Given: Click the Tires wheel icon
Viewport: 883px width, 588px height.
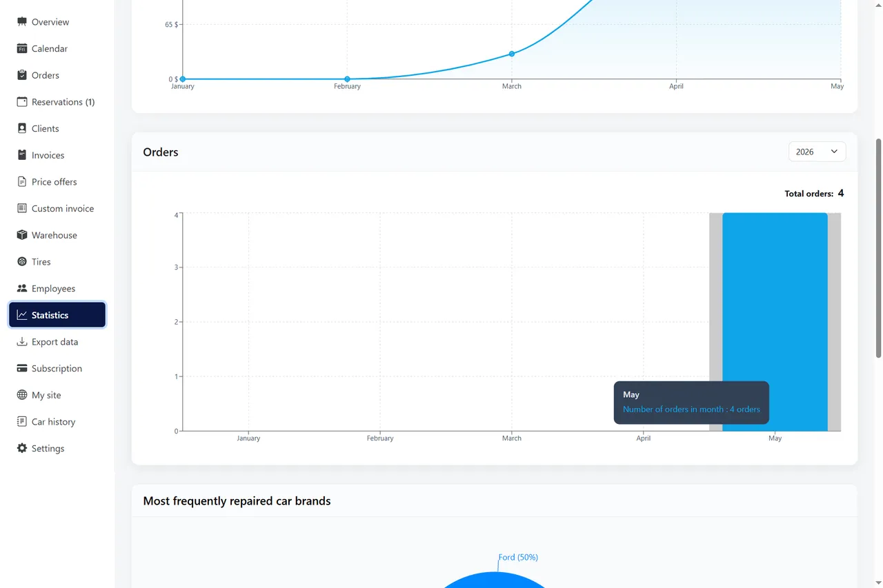Looking at the screenshot, I should (22, 262).
